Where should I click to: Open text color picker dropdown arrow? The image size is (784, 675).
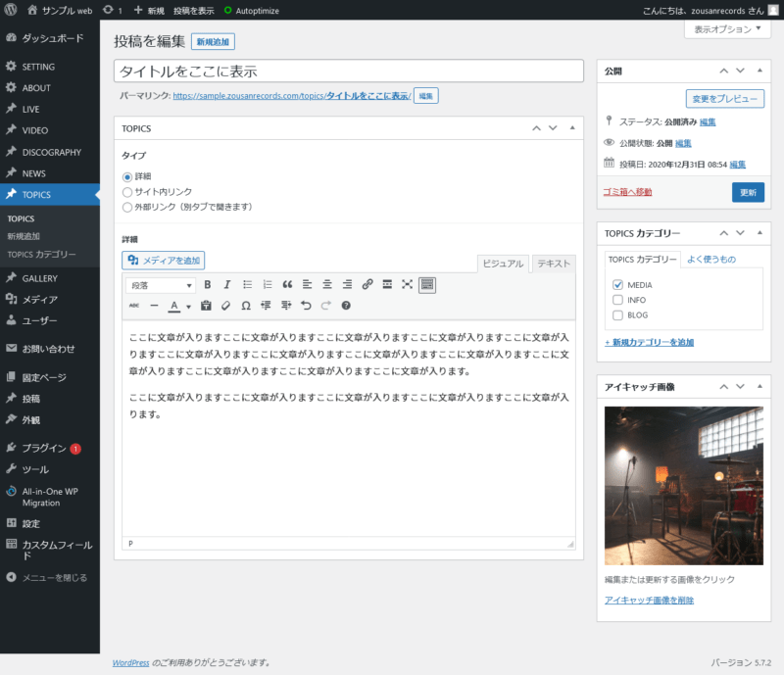pos(189,307)
